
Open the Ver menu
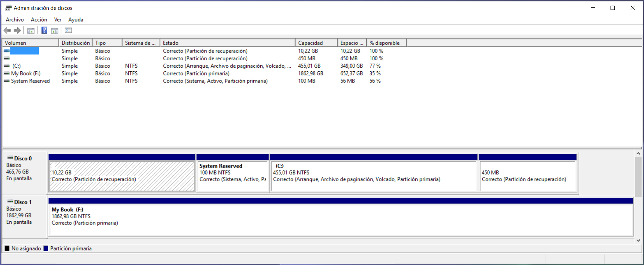(x=58, y=20)
